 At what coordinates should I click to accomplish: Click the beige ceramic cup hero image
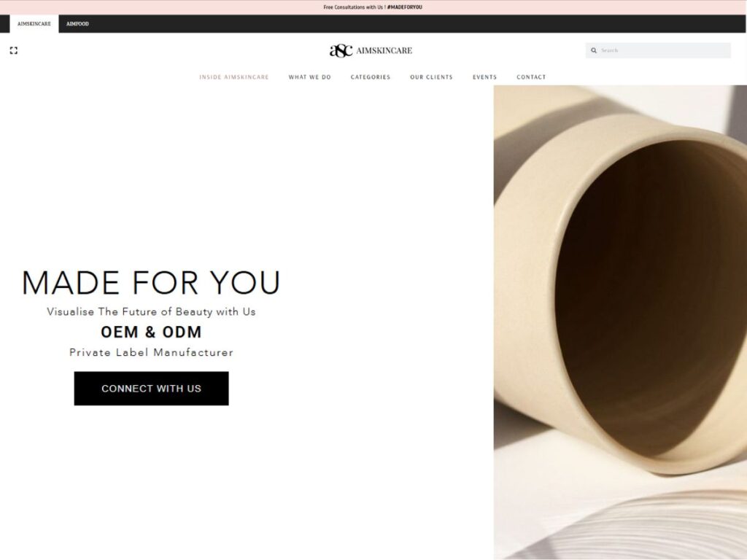pyautogui.click(x=620, y=322)
